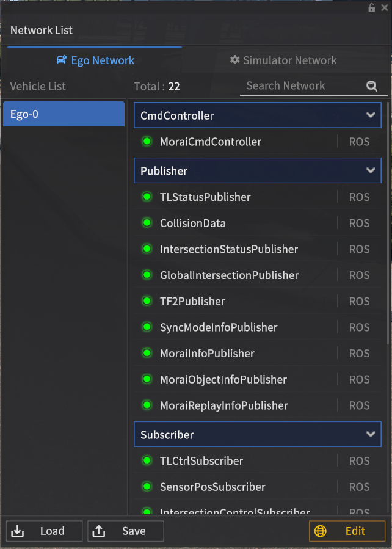Viewport: 392px width, 549px height.
Task: Click the search magnifier icon
Action: (372, 86)
